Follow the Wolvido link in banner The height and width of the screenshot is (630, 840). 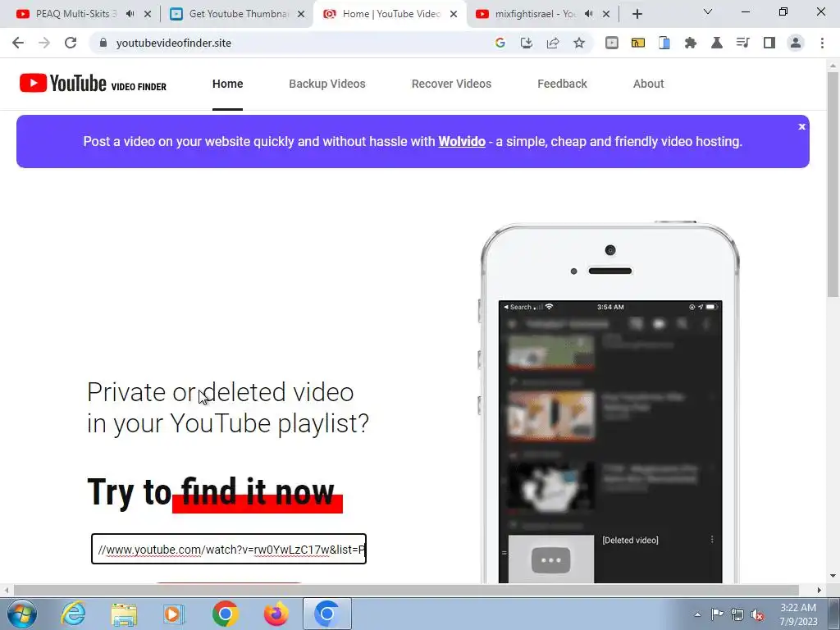462,141
